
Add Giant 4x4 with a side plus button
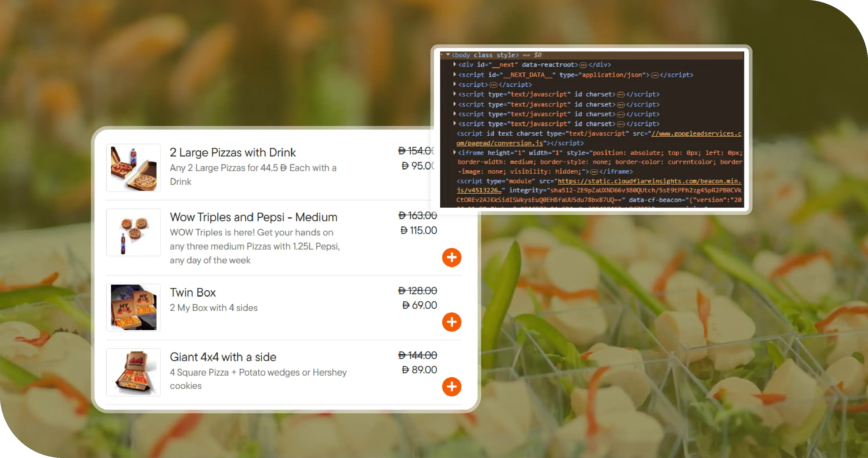click(x=452, y=387)
